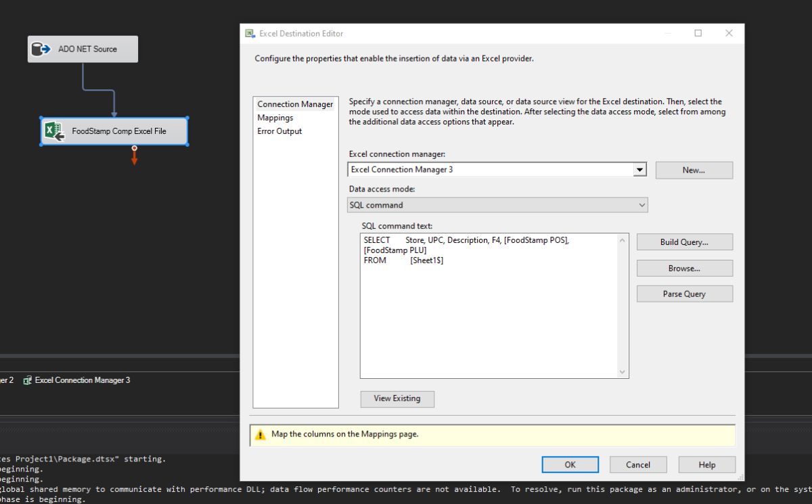This screenshot has width=812, height=504.
Task: Click blue data path connector between components
Action: tap(98, 90)
